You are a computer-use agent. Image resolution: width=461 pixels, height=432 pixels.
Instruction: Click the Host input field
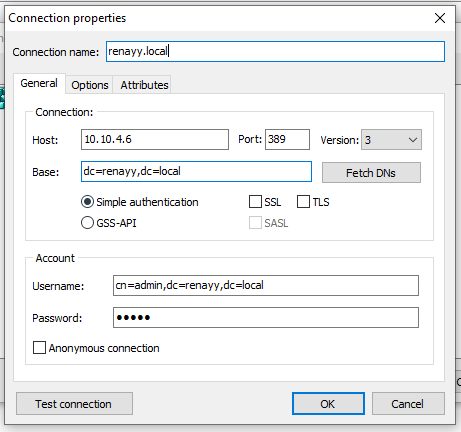tap(155, 139)
